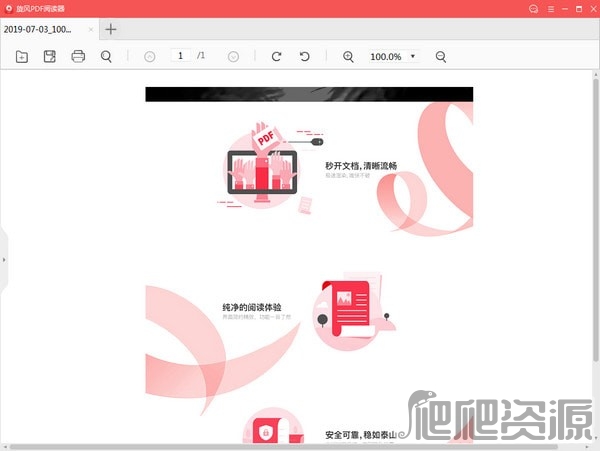Viewport: 600px width, 451px height.
Task: Click the '秒开文档,清晰流畅' heading text
Action: (361, 166)
